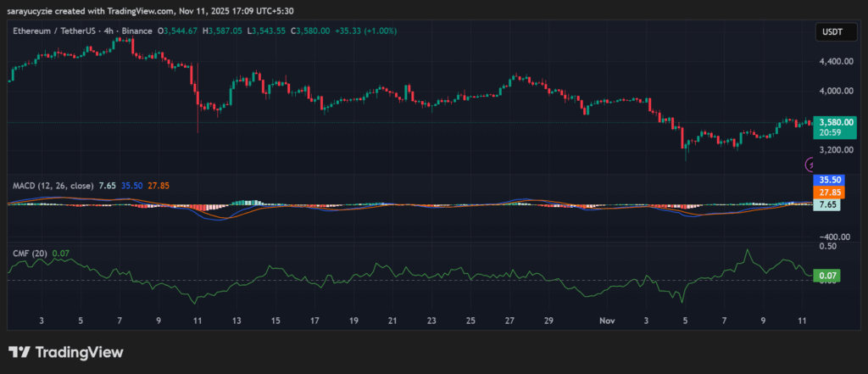Screen dimensions: 868x374
Task: Click the green 3,580.00 current price label
Action: tap(831, 122)
